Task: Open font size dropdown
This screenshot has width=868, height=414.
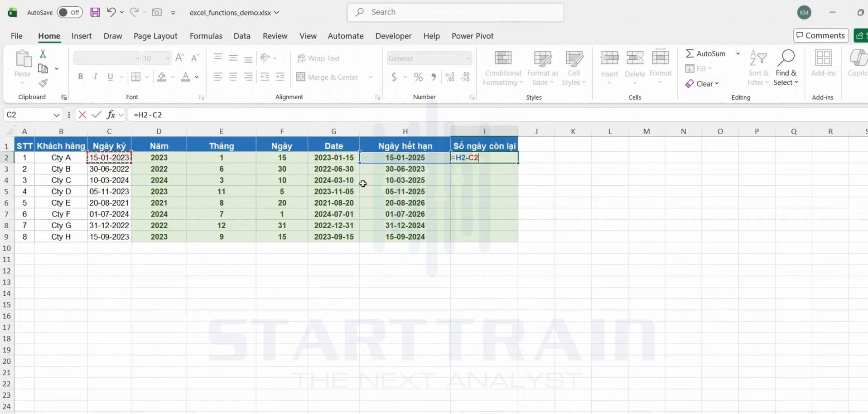Action: [168, 58]
